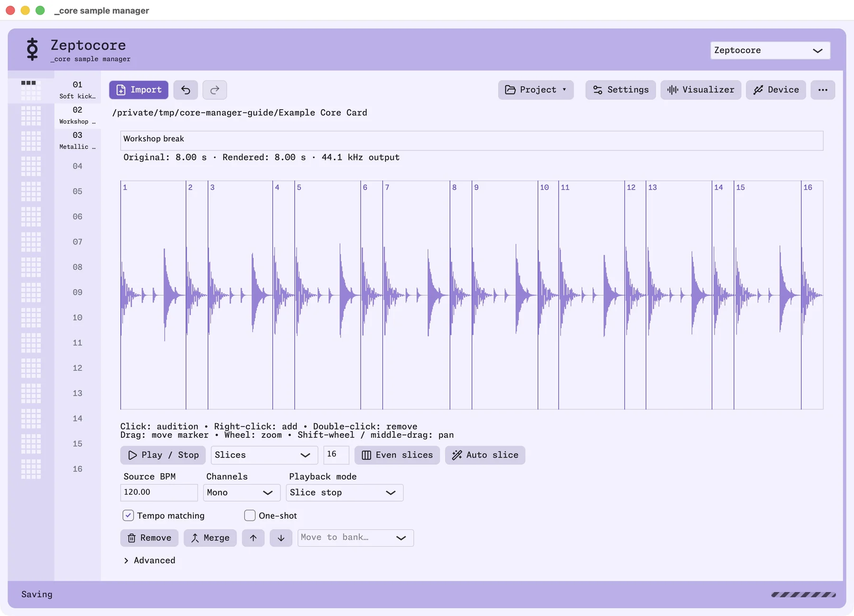Select empty slot 04
This screenshot has height=616, width=854.
click(x=77, y=166)
